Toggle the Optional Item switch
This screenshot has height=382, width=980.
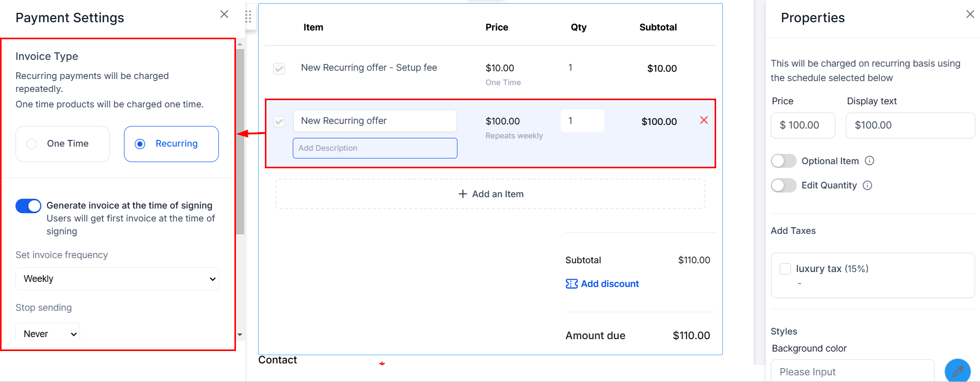pyautogui.click(x=784, y=161)
